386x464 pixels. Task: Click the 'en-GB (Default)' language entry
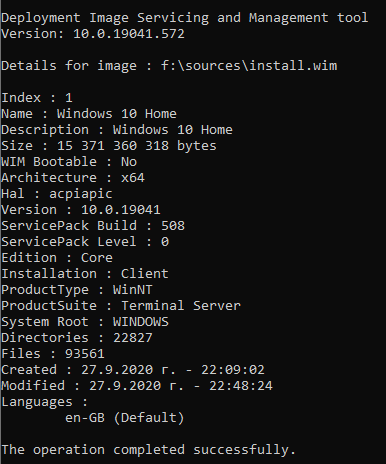pyautogui.click(x=125, y=418)
